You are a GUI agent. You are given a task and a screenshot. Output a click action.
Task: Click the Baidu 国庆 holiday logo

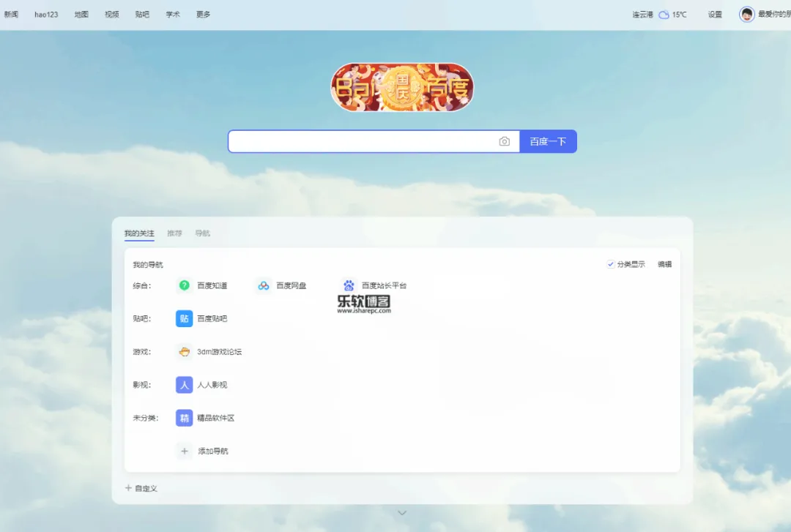pos(402,87)
